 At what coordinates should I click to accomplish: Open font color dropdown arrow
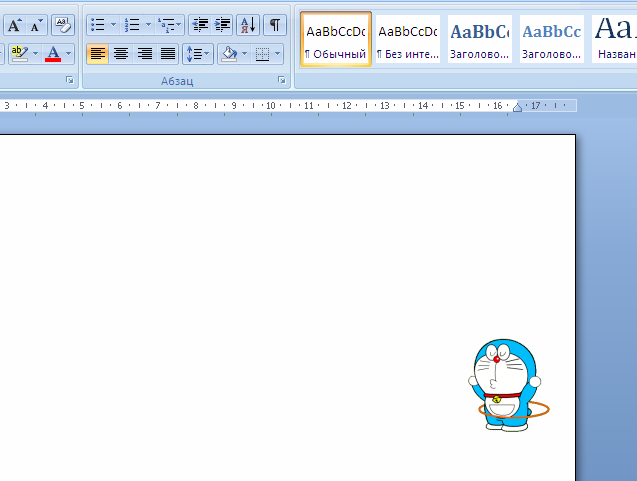click(69, 54)
